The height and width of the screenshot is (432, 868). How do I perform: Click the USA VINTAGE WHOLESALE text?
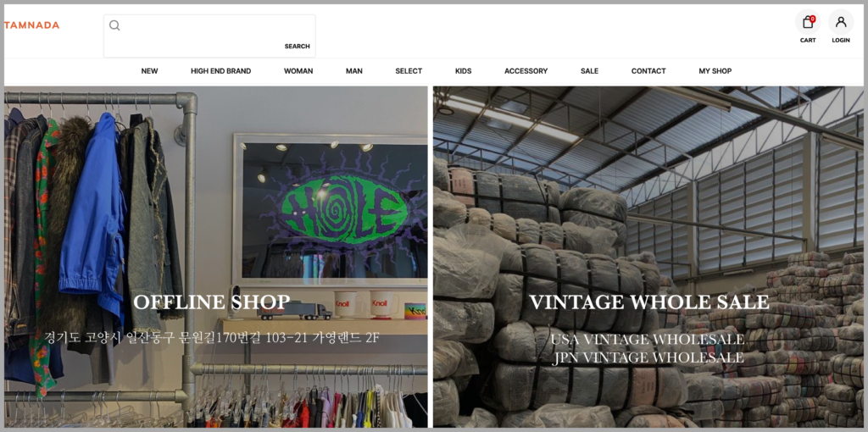[648, 339]
